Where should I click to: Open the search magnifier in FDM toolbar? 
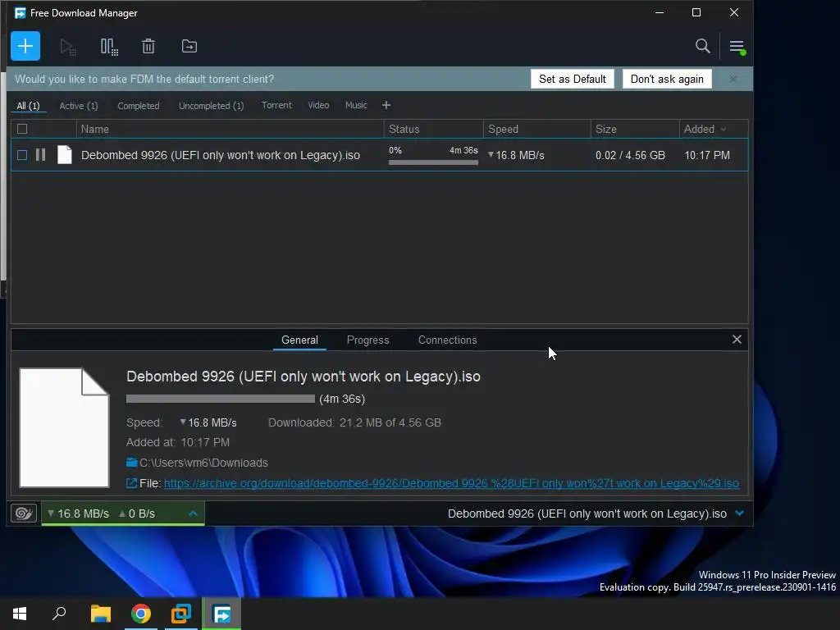pyautogui.click(x=702, y=46)
